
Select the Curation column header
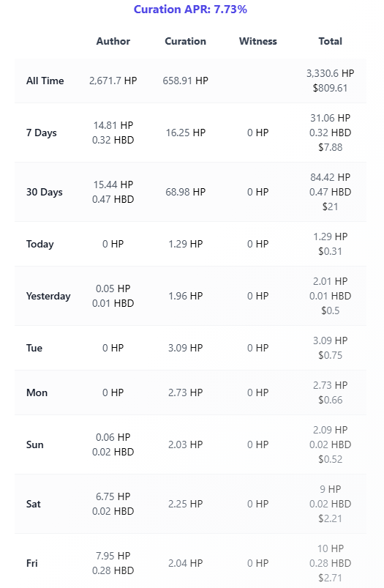click(x=186, y=41)
